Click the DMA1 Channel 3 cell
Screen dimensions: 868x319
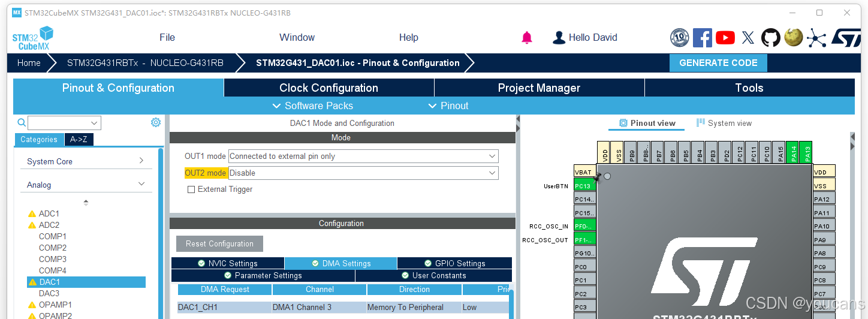(319, 307)
